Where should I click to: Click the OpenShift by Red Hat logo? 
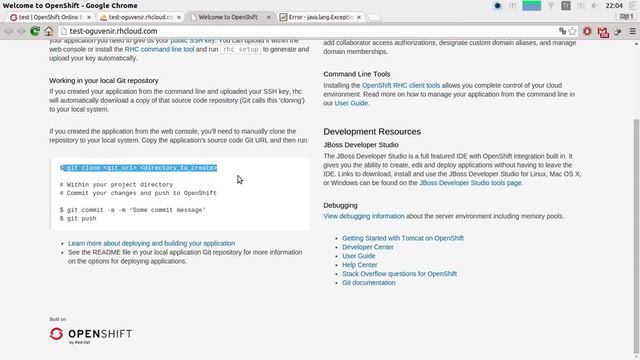pyautogui.click(x=91, y=335)
